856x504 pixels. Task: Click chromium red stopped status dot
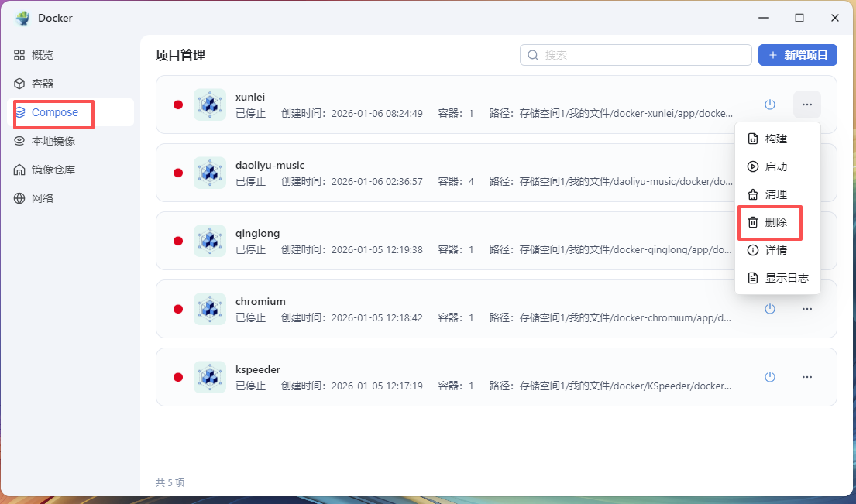(178, 309)
